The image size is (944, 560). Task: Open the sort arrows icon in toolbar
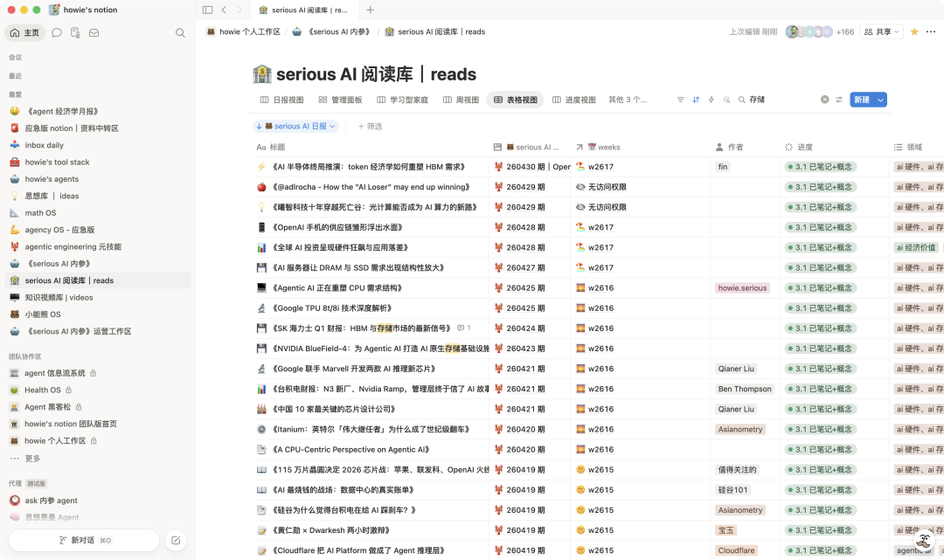pyautogui.click(x=696, y=100)
